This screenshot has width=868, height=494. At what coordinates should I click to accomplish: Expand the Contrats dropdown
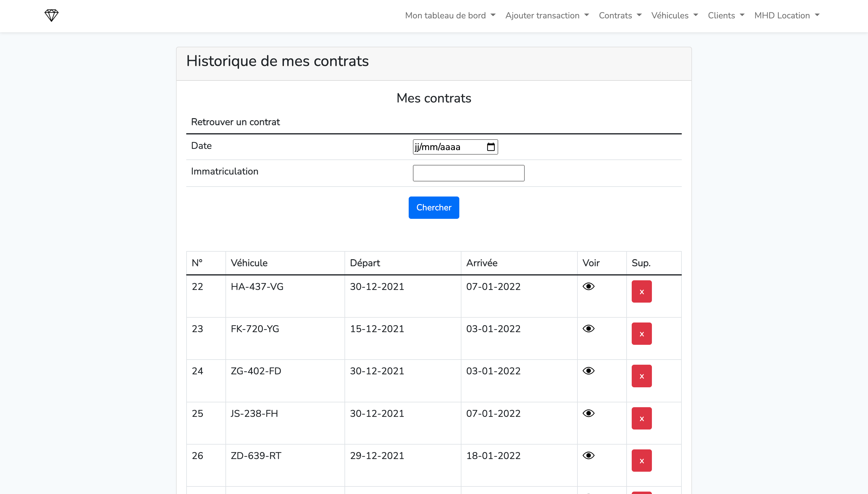coord(620,15)
